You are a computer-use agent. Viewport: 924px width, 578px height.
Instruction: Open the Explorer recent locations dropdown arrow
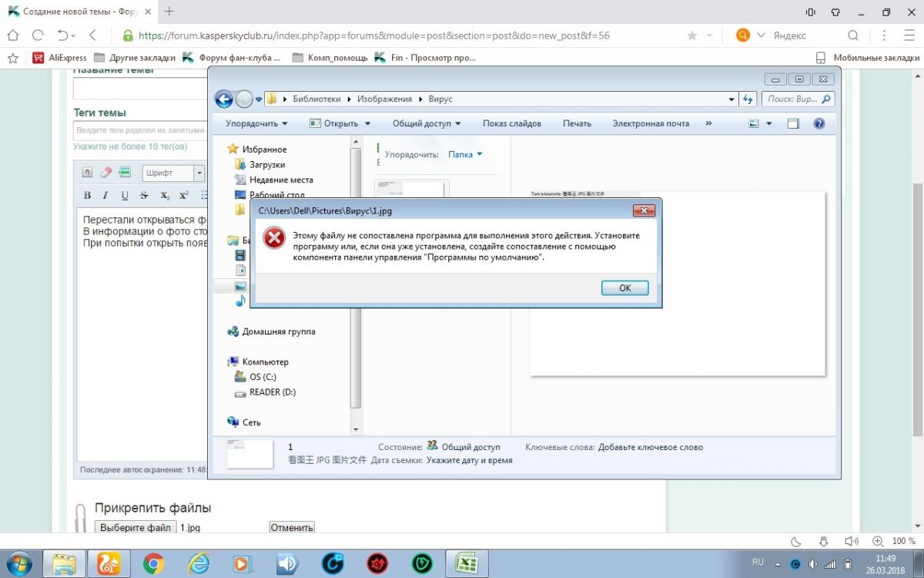coord(259,99)
